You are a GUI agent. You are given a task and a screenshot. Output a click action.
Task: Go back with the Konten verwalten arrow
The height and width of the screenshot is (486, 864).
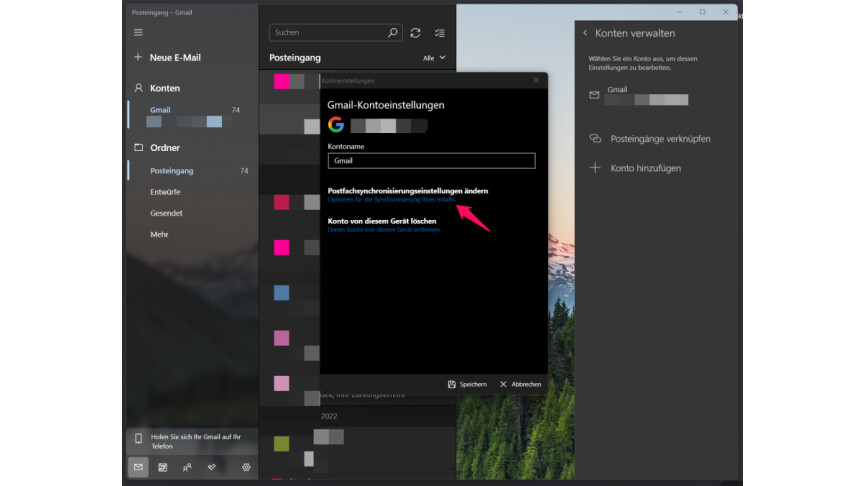[x=585, y=33]
